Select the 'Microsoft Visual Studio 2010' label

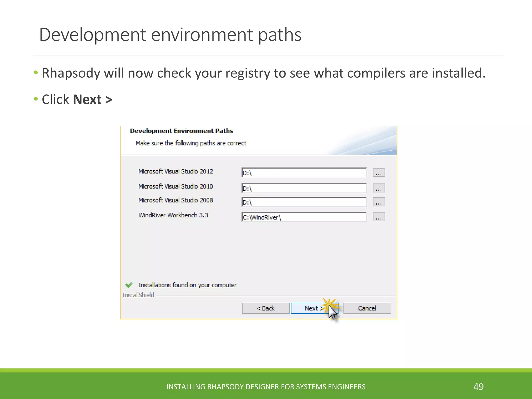pos(176,187)
